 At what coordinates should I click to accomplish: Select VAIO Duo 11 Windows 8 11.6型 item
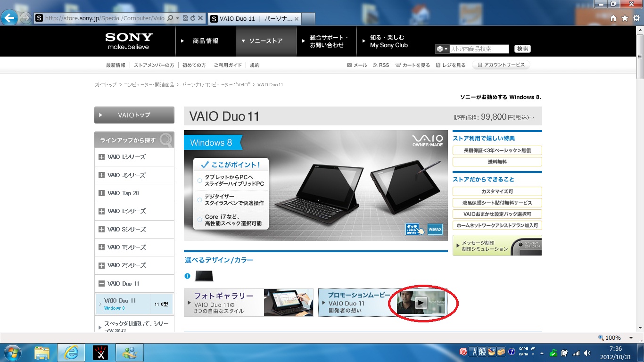click(x=134, y=304)
